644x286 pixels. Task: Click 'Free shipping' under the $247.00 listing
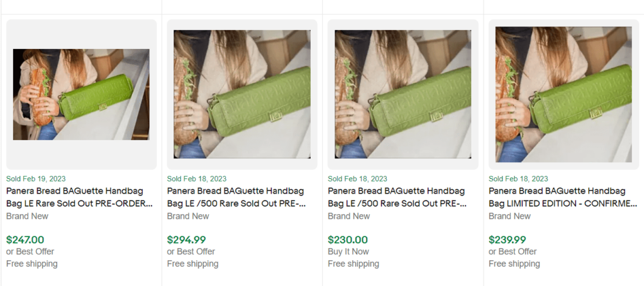click(31, 263)
